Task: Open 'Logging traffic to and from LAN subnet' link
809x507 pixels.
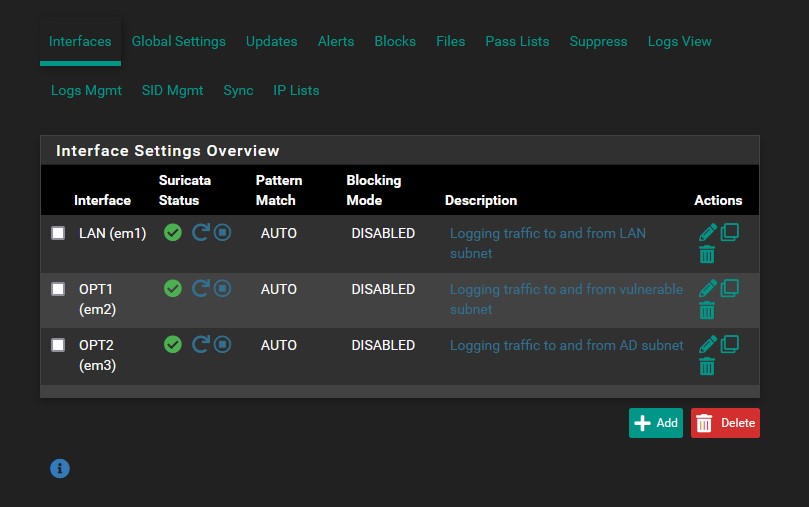Action: 547,243
